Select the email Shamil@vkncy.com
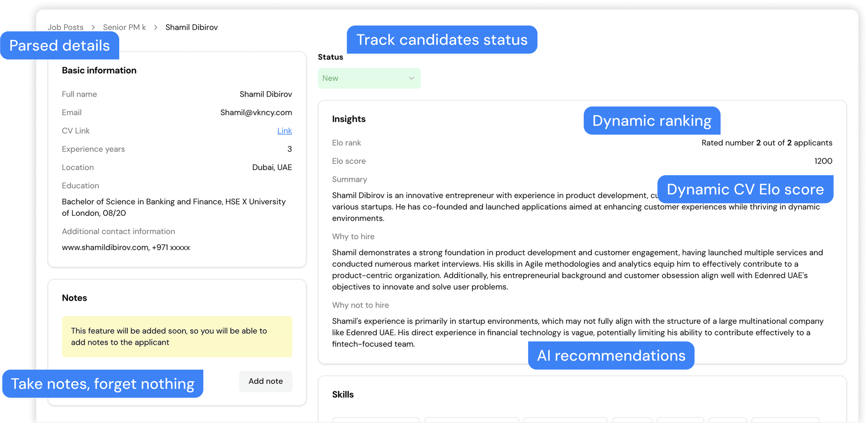868x423 pixels. pos(256,113)
